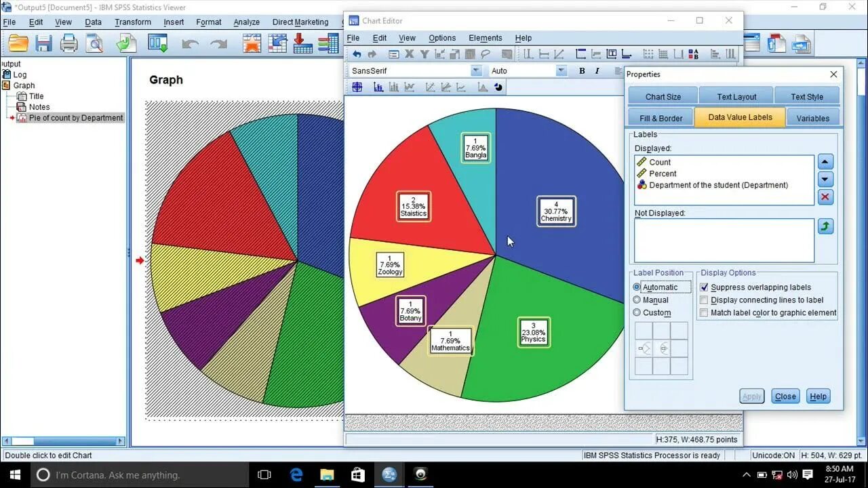Click Data Label Mode crosshair icon
The width and height of the screenshot is (868, 488).
tap(357, 87)
